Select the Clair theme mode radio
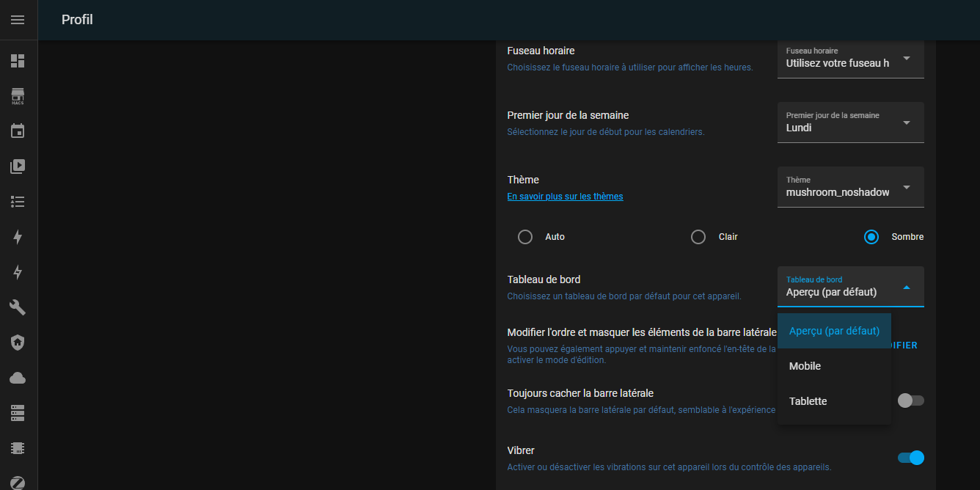The height and width of the screenshot is (490, 980). coord(698,237)
